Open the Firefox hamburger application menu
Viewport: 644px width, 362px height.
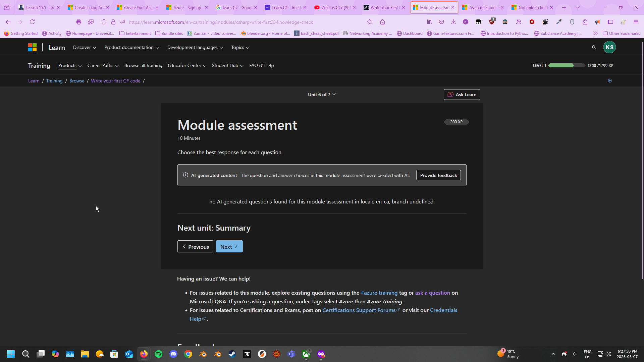(x=636, y=22)
